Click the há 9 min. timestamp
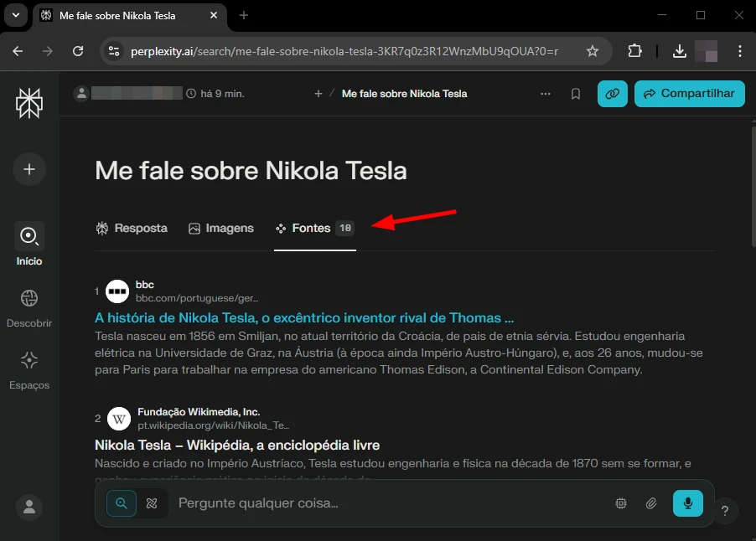Viewport: 756px width, 541px height. pyautogui.click(x=222, y=94)
